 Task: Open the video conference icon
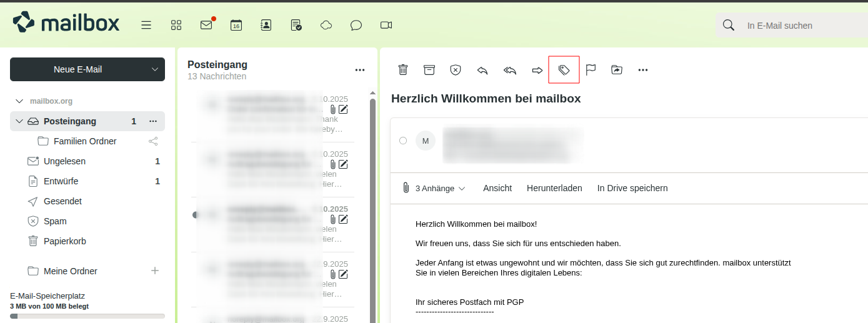pyautogui.click(x=386, y=25)
